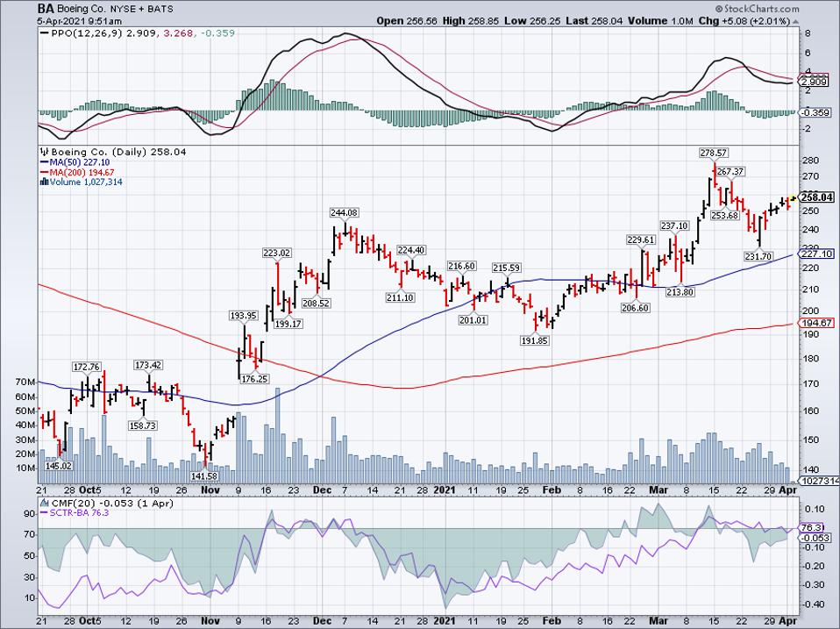
Task: Click the Low 256.25 value
Action: click(530, 21)
